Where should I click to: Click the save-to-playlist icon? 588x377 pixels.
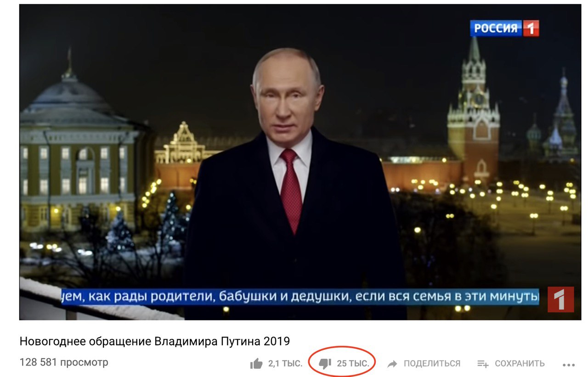[x=483, y=364]
